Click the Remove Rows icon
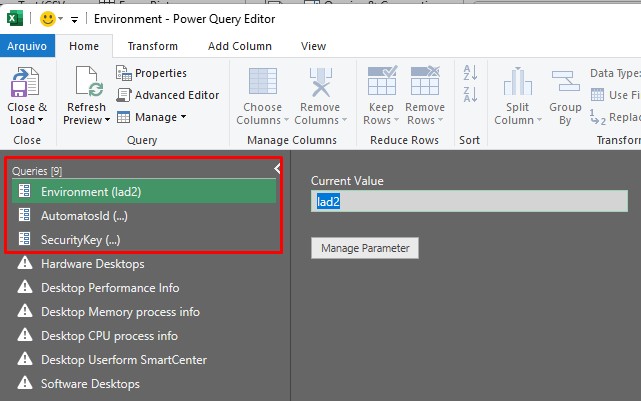 tap(425, 80)
